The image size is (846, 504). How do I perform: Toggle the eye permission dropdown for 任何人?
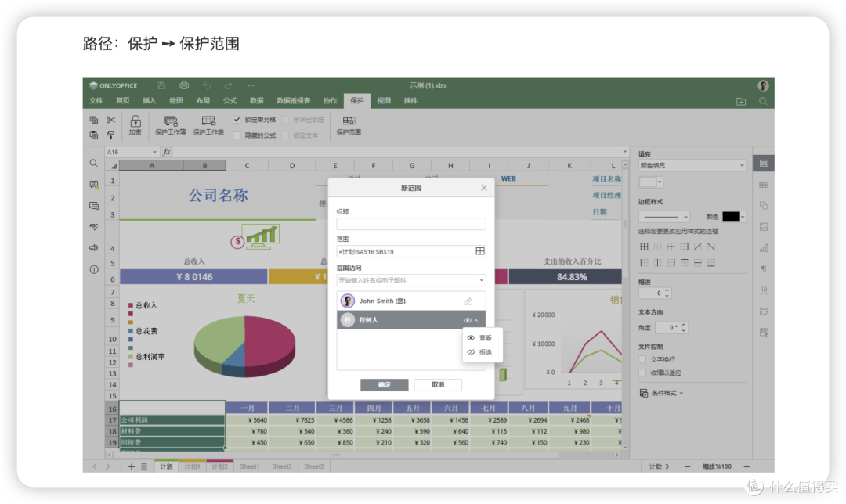click(x=470, y=320)
